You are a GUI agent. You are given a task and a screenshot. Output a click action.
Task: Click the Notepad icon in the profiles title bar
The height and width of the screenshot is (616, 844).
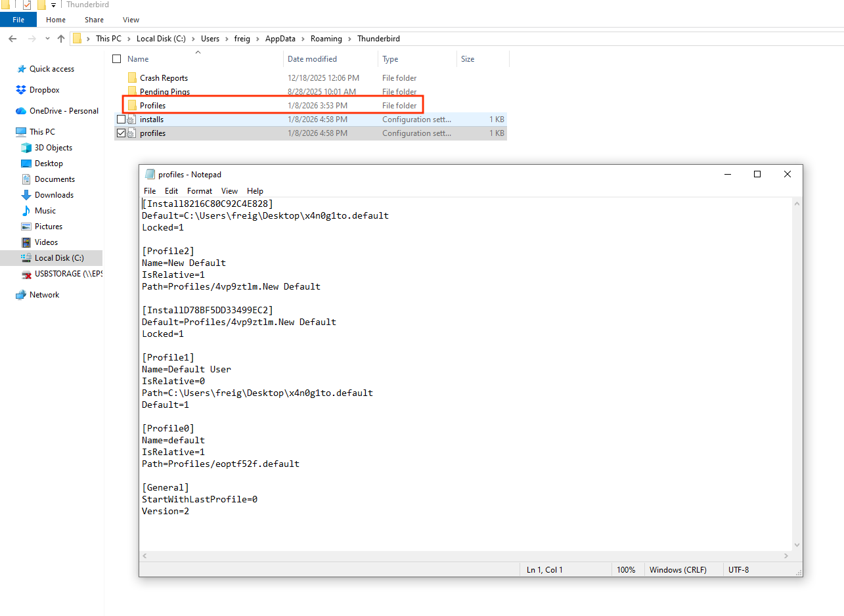150,175
